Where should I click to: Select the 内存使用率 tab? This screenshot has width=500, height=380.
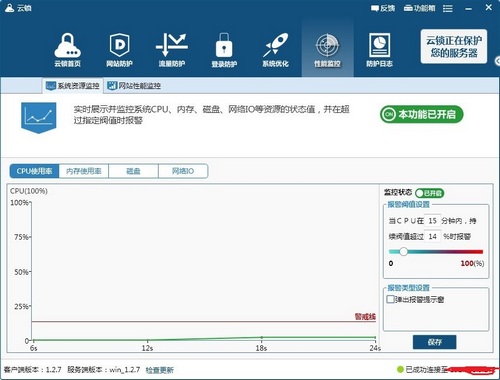[x=84, y=171]
